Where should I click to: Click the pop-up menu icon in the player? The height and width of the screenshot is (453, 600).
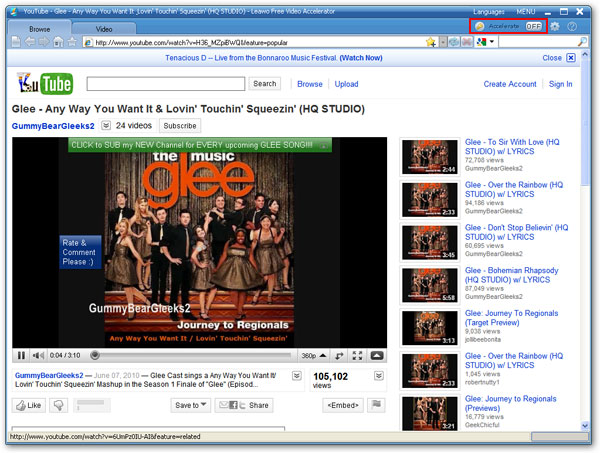point(377,356)
